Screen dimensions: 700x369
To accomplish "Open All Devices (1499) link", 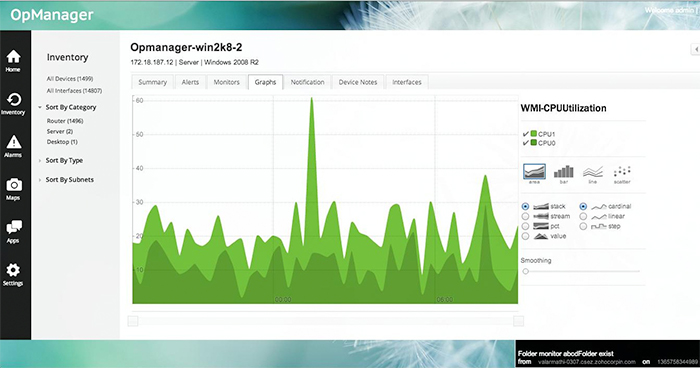I will [70, 79].
